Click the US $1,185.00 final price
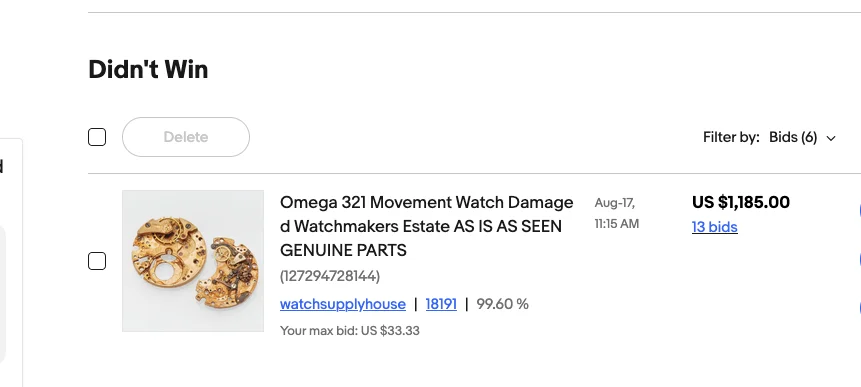Image resolution: width=861 pixels, height=387 pixels. click(x=741, y=202)
